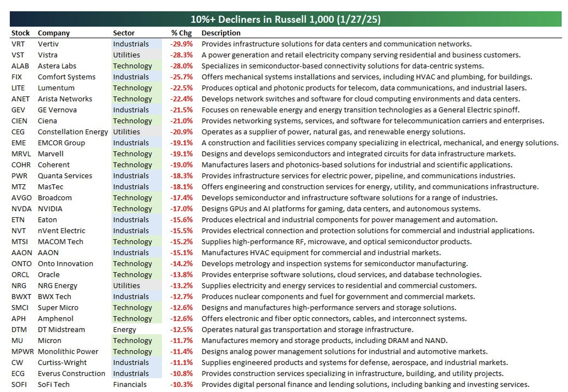Click the -17.0% change for NVIDIA

[x=181, y=209]
